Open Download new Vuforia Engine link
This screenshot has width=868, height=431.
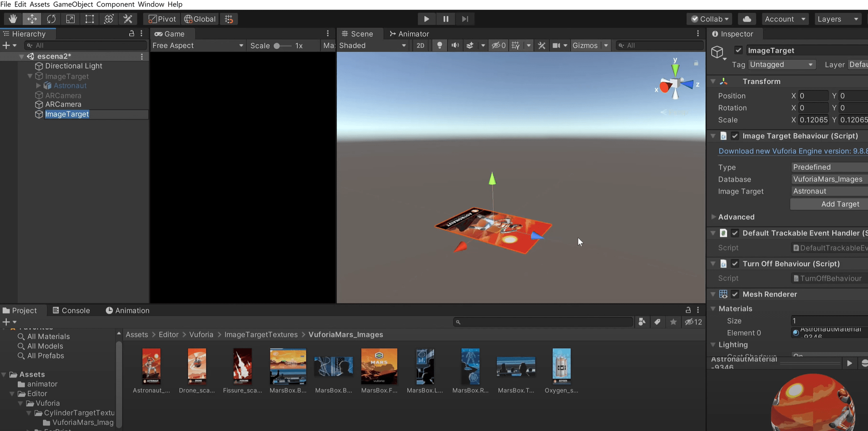tap(793, 151)
